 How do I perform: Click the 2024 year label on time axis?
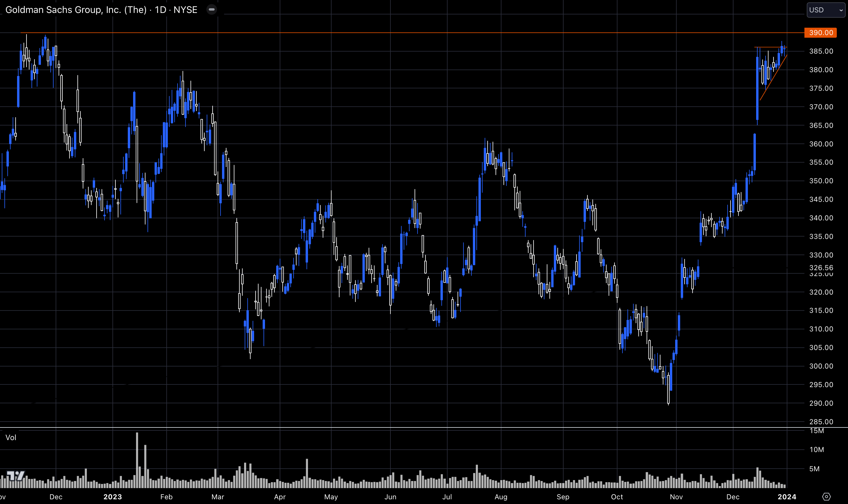pos(787,497)
